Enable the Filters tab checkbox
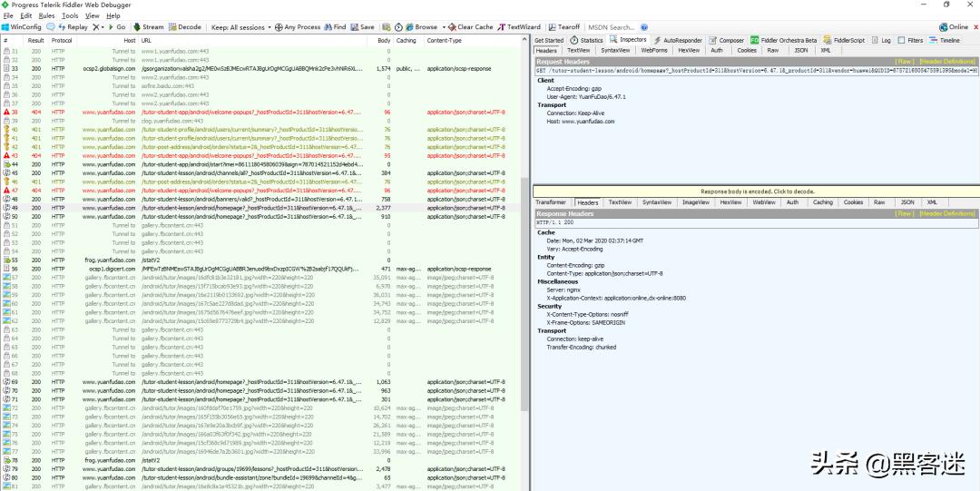This screenshot has height=491, width=980. [903, 40]
